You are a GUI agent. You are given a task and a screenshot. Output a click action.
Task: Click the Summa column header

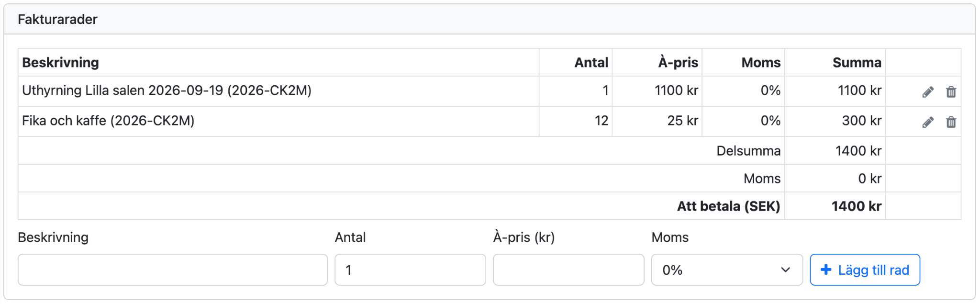click(x=857, y=62)
